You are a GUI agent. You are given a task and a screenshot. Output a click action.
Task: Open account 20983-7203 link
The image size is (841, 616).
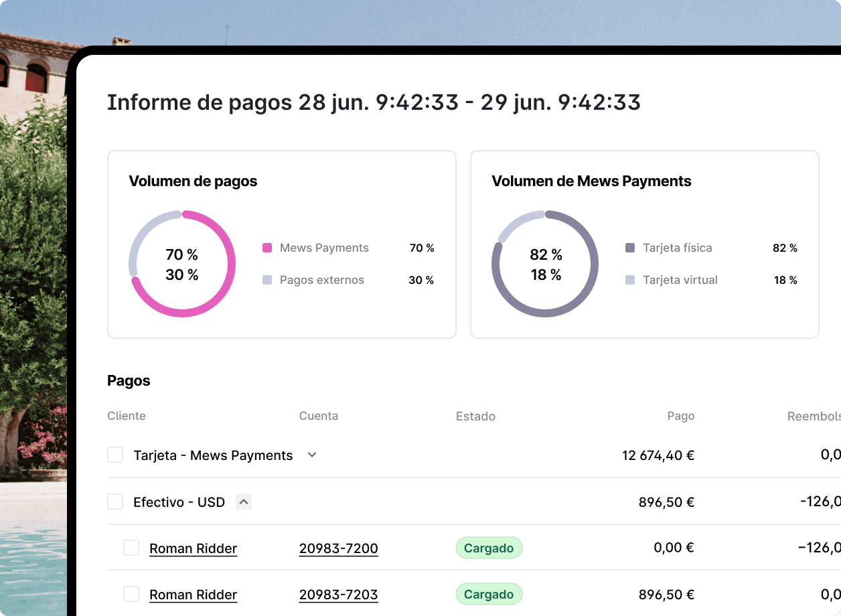click(x=338, y=595)
